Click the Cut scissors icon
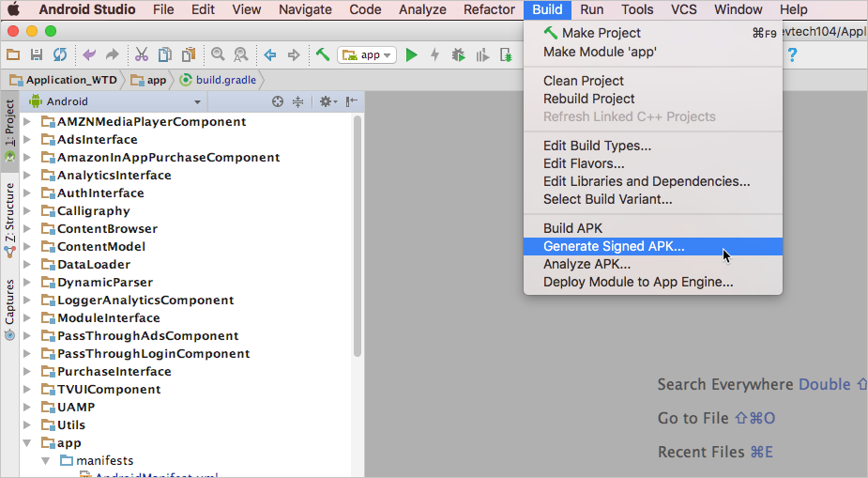This screenshot has height=478, width=868. point(142,55)
